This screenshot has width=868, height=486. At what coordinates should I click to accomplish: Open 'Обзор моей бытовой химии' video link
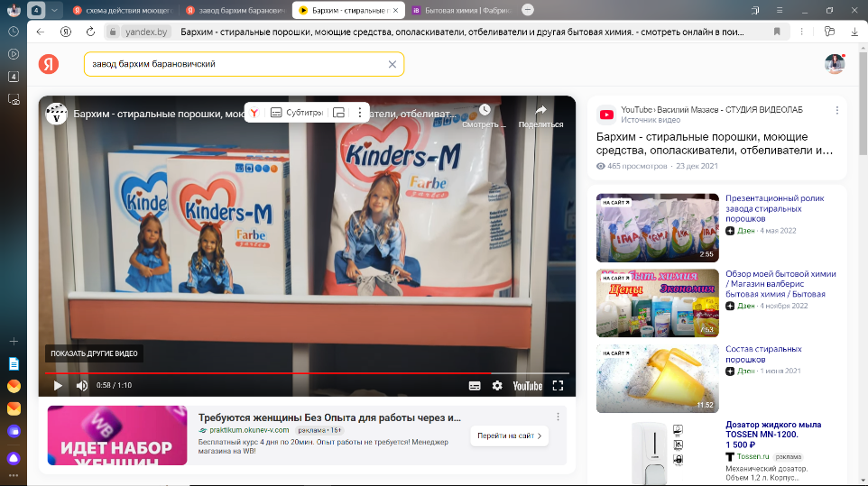pos(780,284)
